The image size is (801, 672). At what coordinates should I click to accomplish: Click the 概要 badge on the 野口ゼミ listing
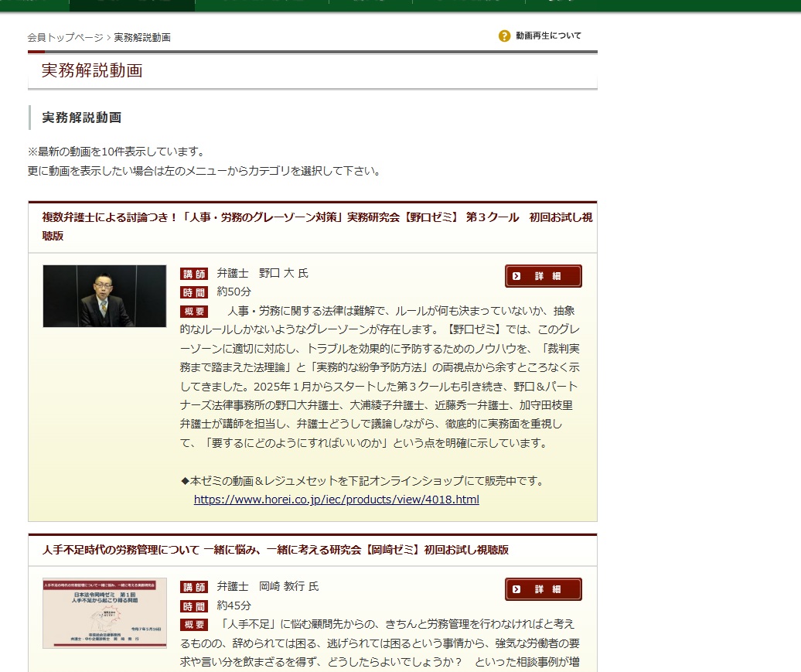(194, 312)
